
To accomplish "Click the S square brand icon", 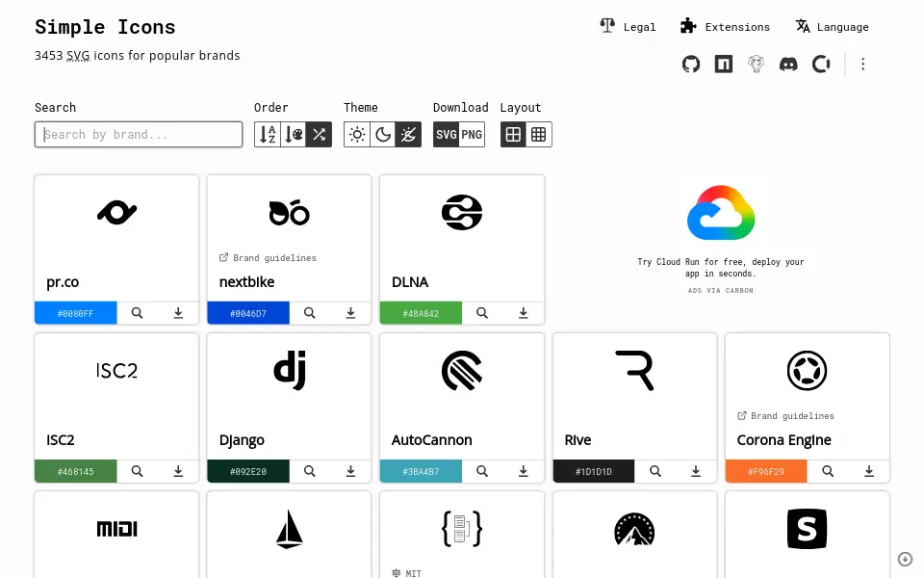I will pyautogui.click(x=808, y=529).
